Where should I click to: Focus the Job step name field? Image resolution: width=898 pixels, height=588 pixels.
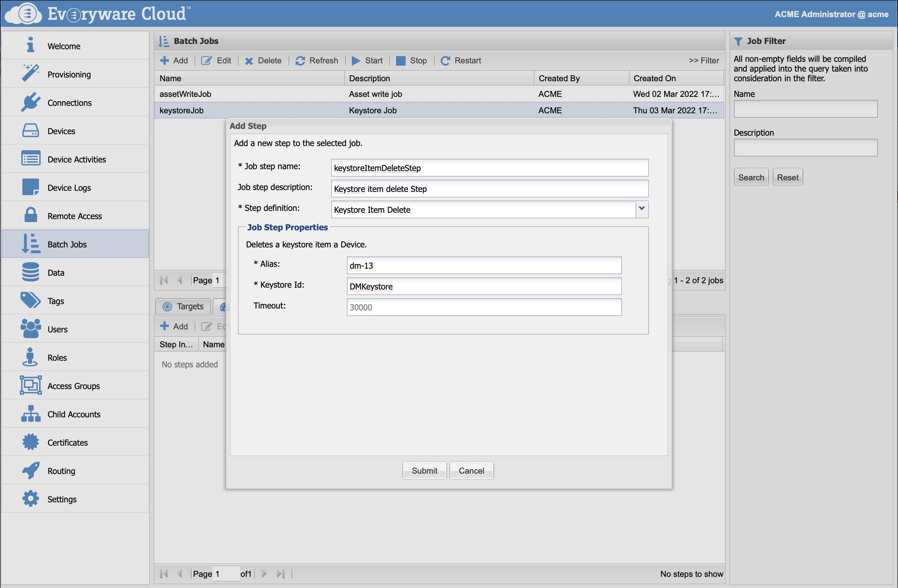[x=490, y=168]
